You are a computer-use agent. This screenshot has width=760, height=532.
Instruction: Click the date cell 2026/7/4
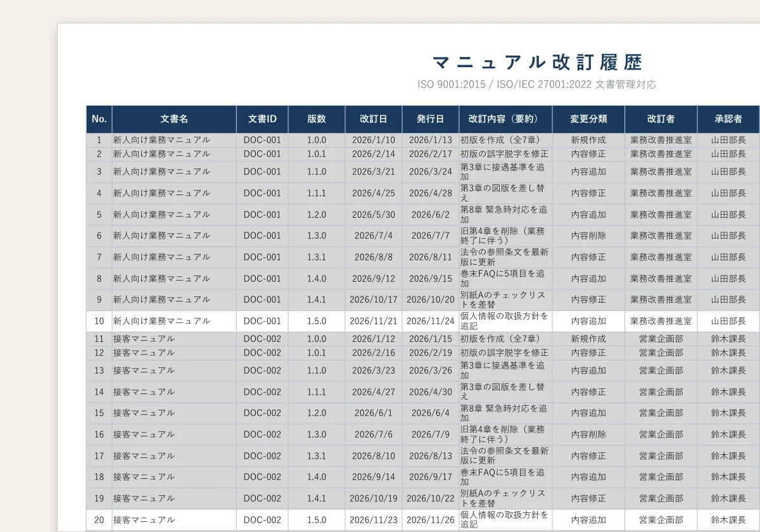tap(374, 236)
